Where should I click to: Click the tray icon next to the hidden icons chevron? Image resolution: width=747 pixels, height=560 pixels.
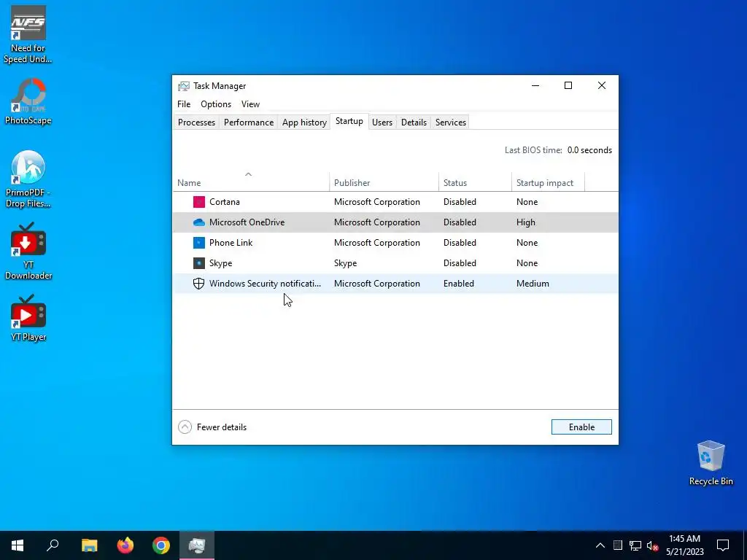coord(618,545)
